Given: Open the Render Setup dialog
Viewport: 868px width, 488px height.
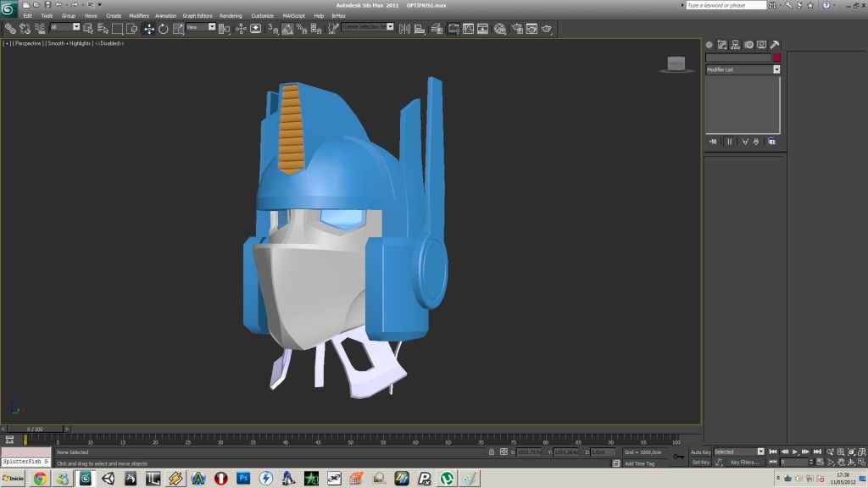Looking at the screenshot, I should click(517, 29).
